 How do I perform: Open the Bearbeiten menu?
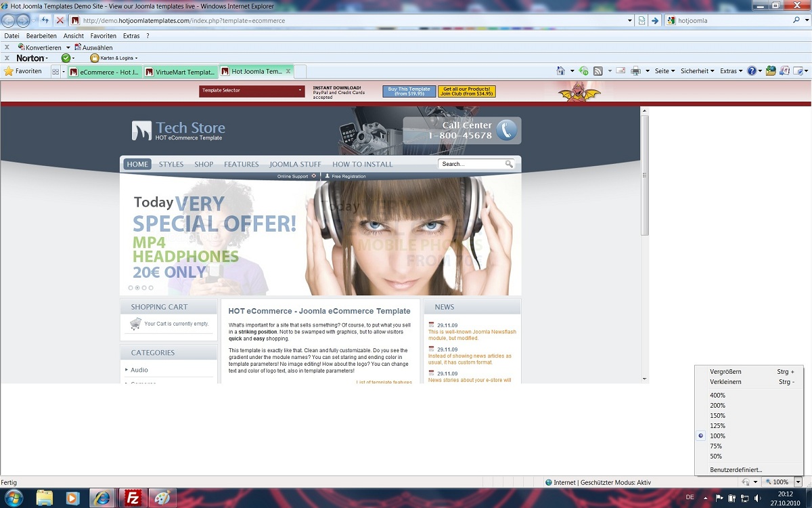41,36
